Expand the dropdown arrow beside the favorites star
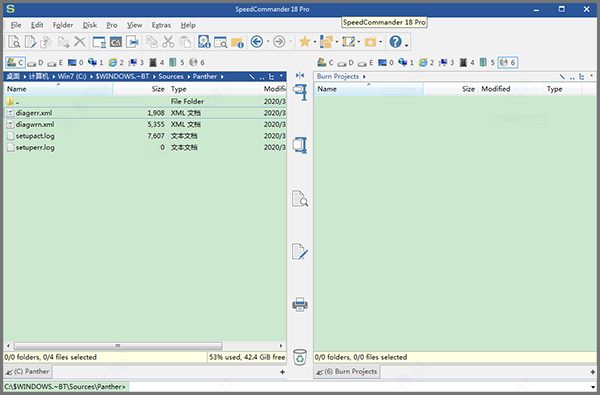This screenshot has width=600, height=395. point(315,42)
